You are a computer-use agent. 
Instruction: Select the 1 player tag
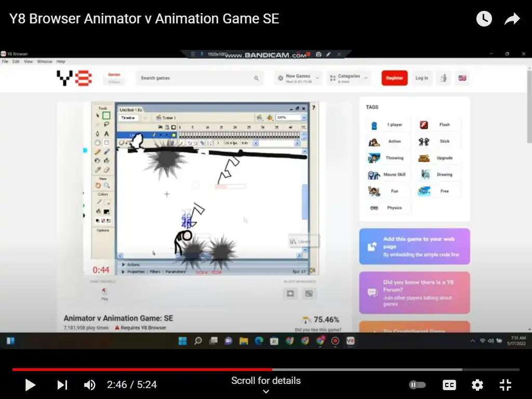click(388, 125)
